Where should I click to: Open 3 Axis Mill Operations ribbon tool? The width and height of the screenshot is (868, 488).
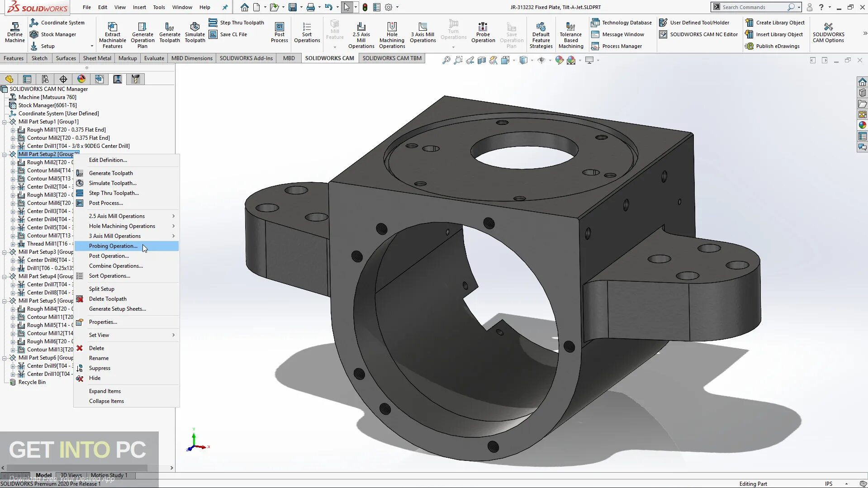coord(423,32)
